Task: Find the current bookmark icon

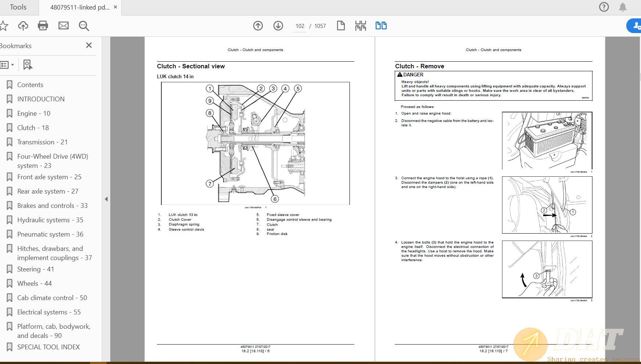Action: pos(28,65)
